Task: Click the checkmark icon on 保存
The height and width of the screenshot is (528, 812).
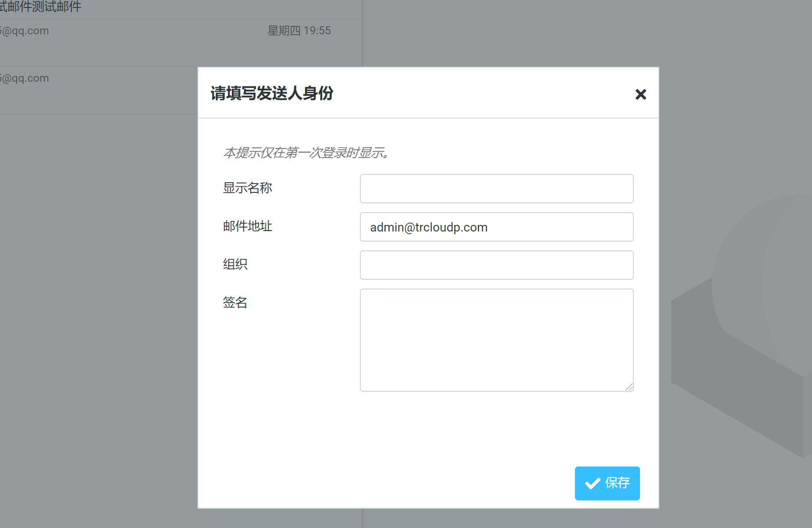Action: 593,483
